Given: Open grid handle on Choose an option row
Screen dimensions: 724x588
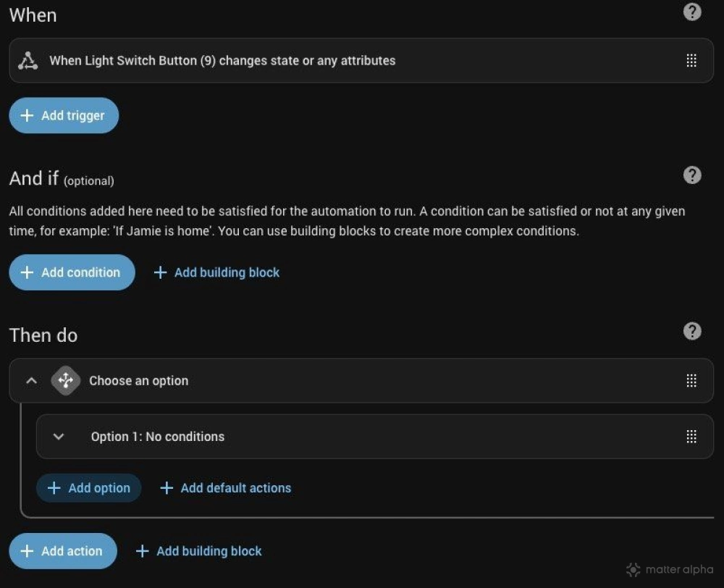Looking at the screenshot, I should tap(691, 381).
